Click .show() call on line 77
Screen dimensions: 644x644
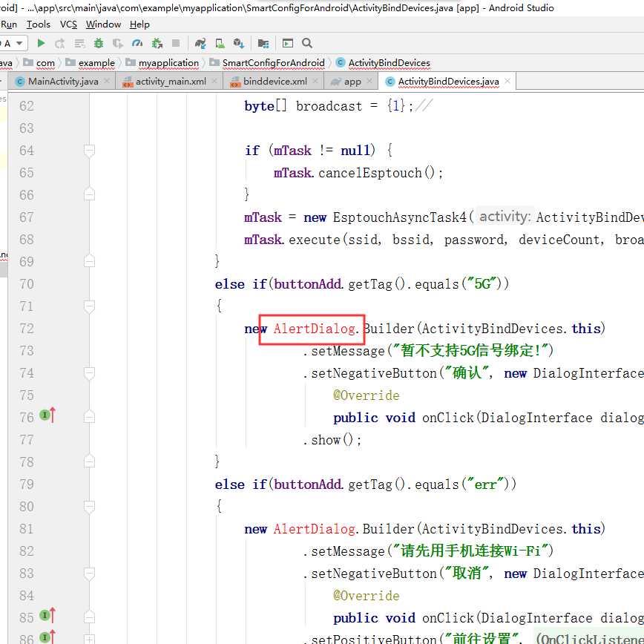click(332, 440)
